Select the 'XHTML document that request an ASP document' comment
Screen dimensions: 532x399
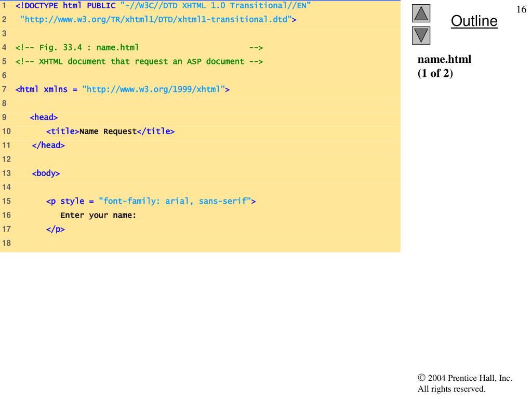pyautogui.click(x=139, y=61)
